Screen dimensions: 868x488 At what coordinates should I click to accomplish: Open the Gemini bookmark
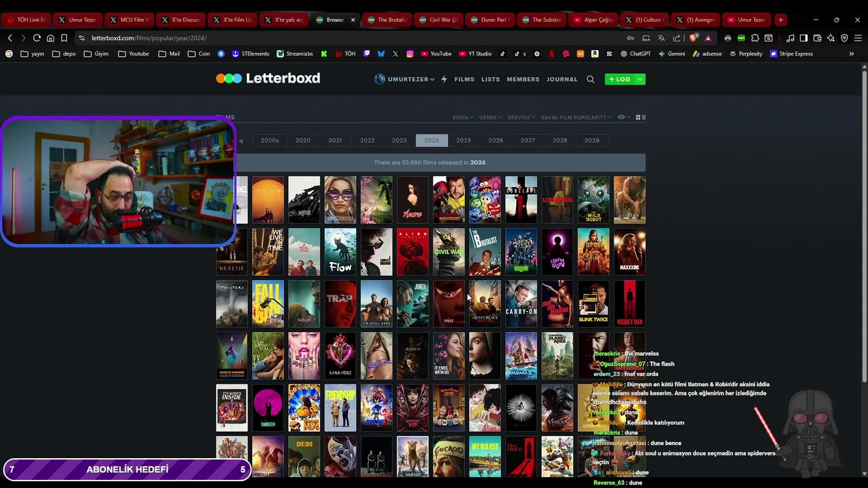(x=671, y=54)
